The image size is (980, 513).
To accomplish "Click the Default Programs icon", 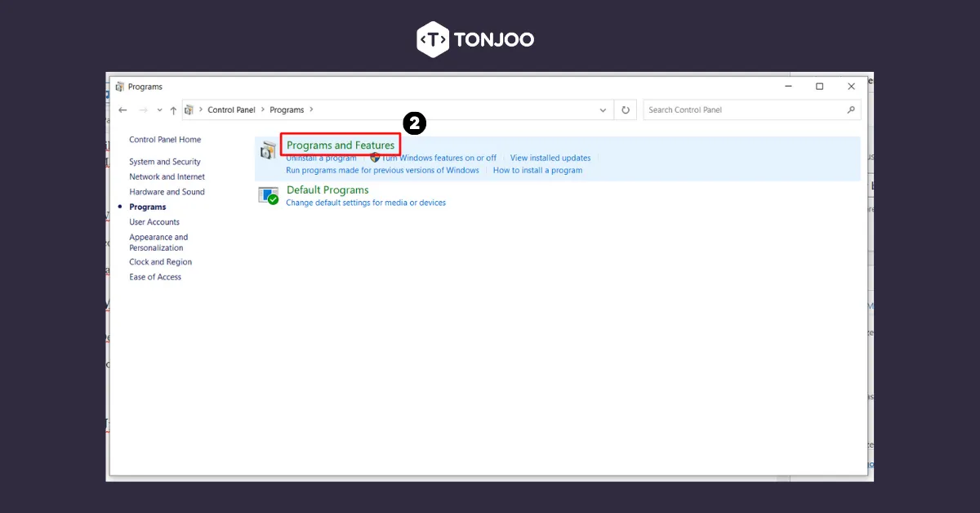I will pyautogui.click(x=268, y=195).
